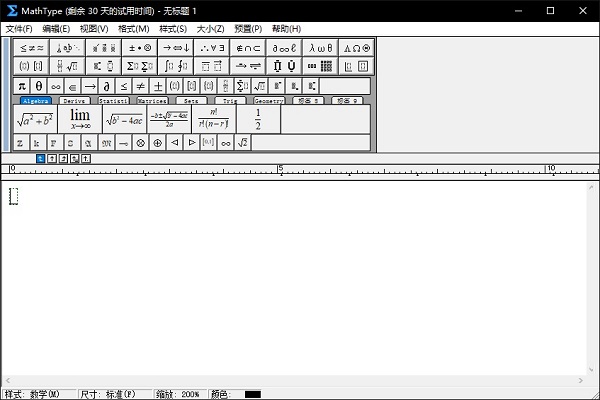Click the 样式: 数学(M) status field
The width and height of the screenshot is (600, 400).
point(39,394)
